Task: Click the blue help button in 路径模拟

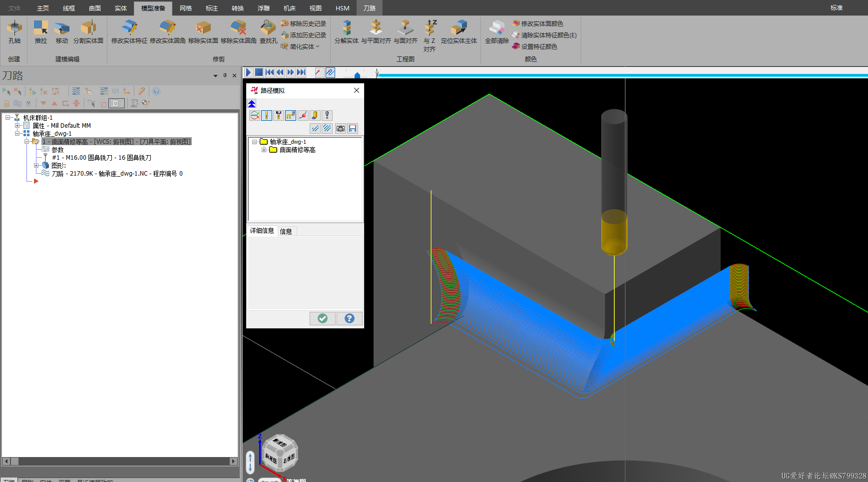Action: (x=350, y=318)
